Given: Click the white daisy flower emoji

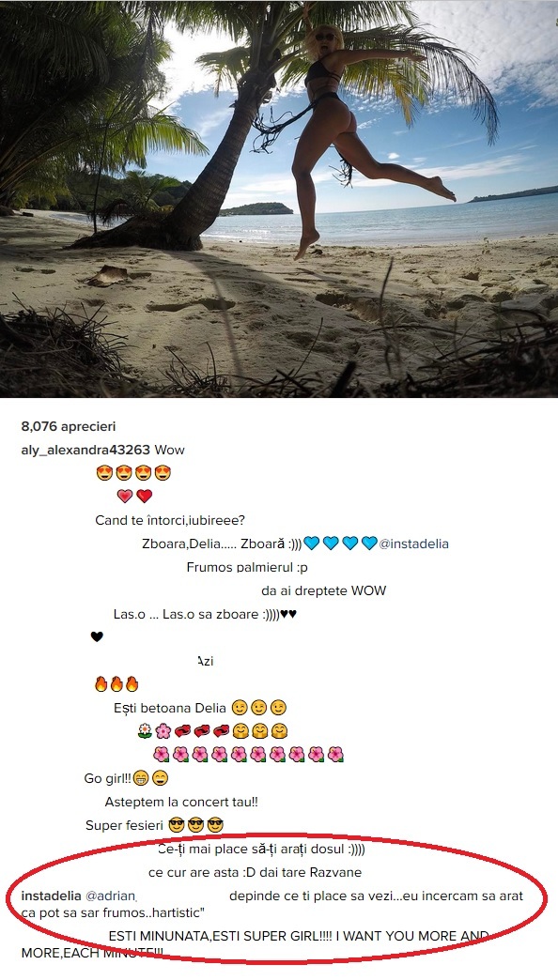Looking at the screenshot, I should click(x=145, y=730).
